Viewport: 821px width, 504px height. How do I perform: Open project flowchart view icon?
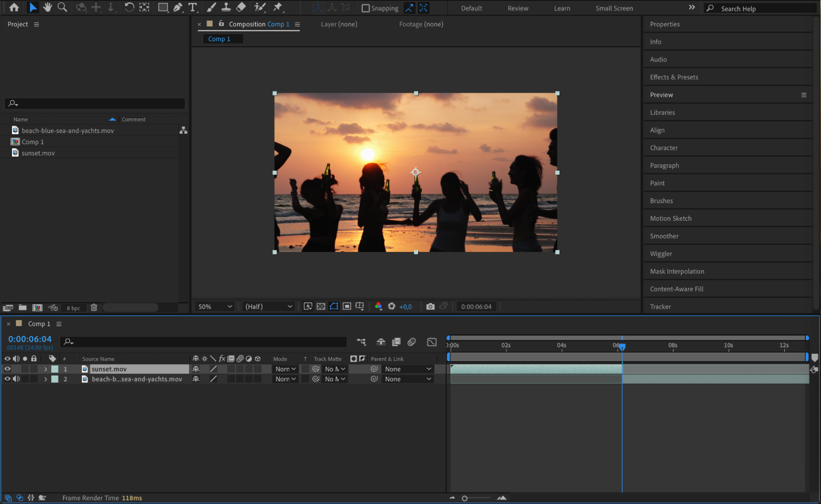pos(184,131)
